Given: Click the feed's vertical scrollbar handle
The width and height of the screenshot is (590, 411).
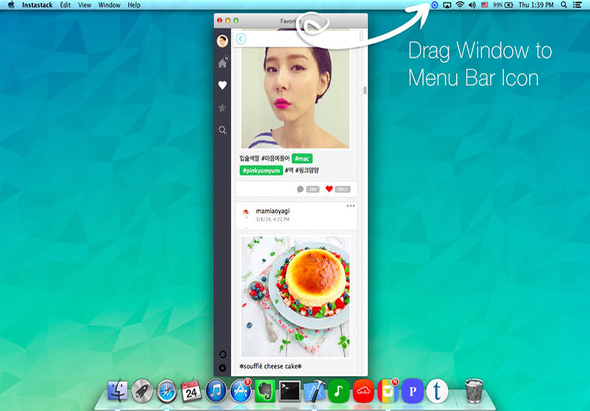Looking at the screenshot, I should [365, 90].
